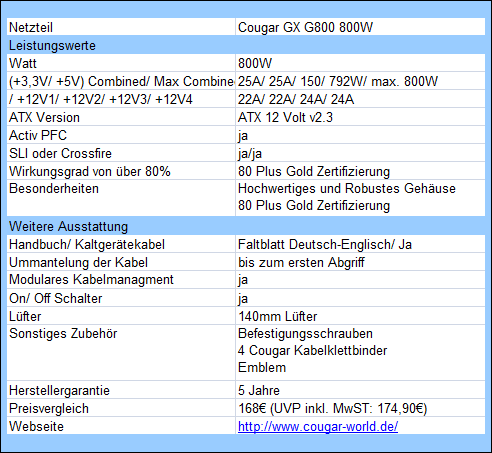Select the 'Befestigungsschrauben' text
The width and height of the screenshot is (492, 453).
(305, 333)
